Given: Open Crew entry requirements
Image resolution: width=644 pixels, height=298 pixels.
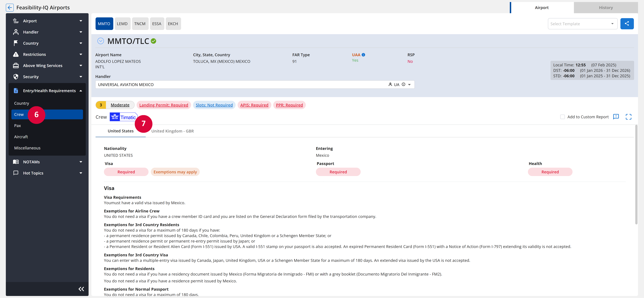Looking at the screenshot, I should [x=47, y=114].
